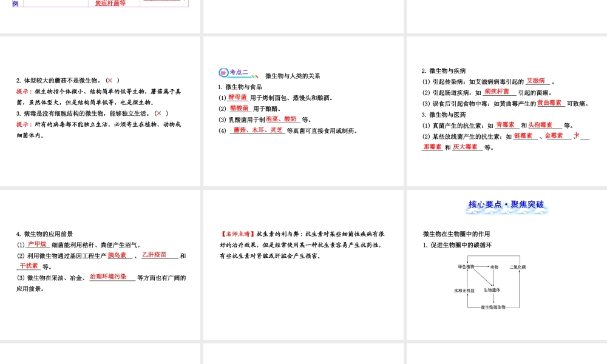Click the red answer 那霉素
This screenshot has width=607, height=364.
click(432, 147)
